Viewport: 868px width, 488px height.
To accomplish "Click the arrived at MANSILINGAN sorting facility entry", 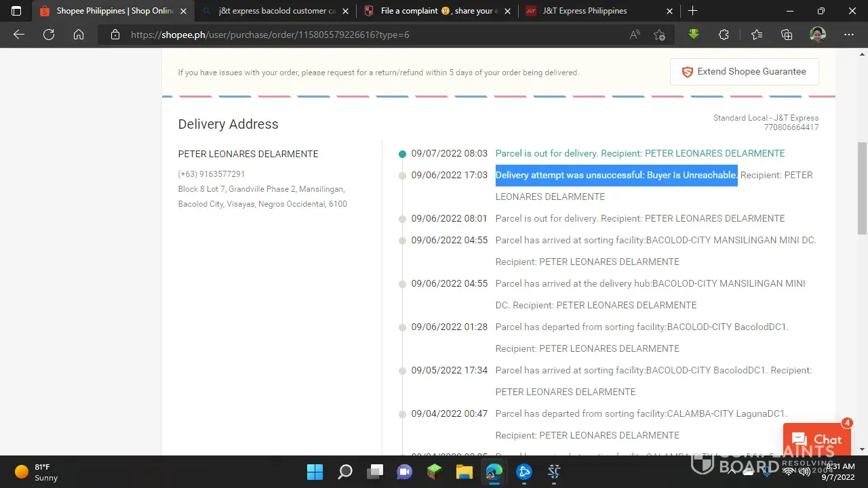I will (x=656, y=251).
